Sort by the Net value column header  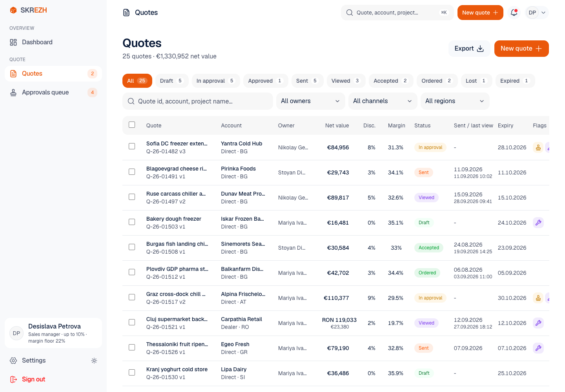pyautogui.click(x=337, y=125)
